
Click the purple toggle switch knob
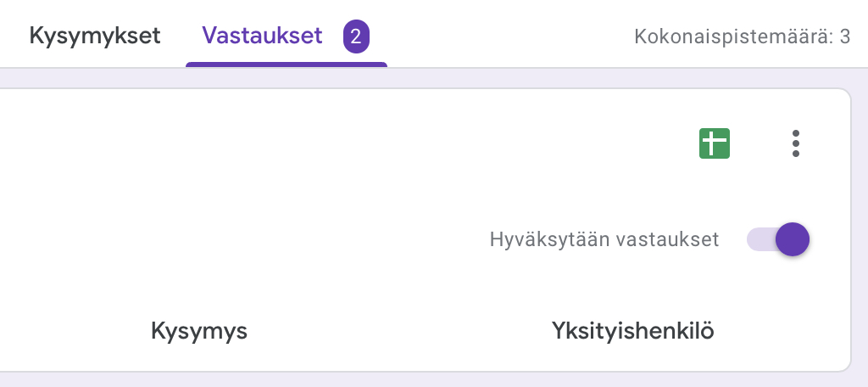pos(792,239)
